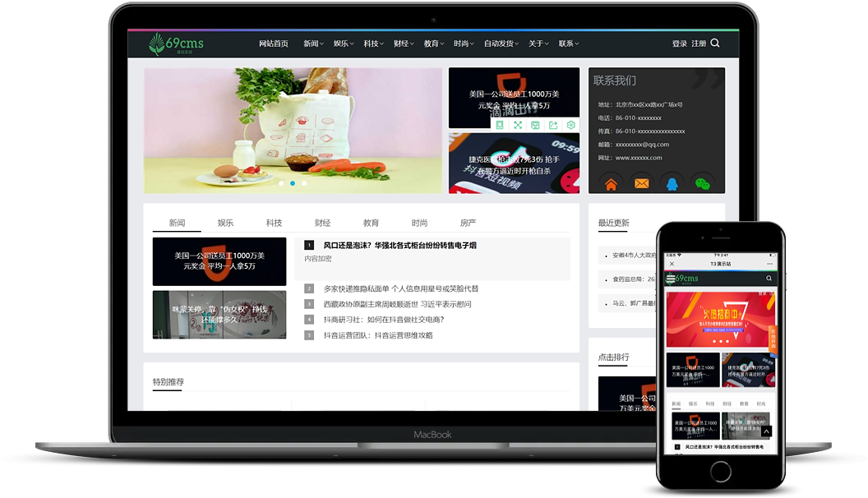868x498 pixels.
Task: Open the DiDi thumbnail in the 新闻 tab panel
Action: pos(219,261)
